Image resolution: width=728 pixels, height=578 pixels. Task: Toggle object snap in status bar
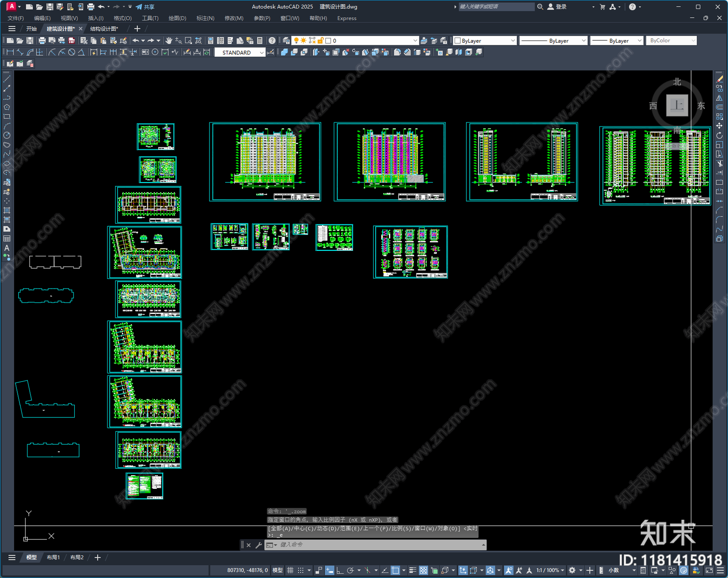395,570
